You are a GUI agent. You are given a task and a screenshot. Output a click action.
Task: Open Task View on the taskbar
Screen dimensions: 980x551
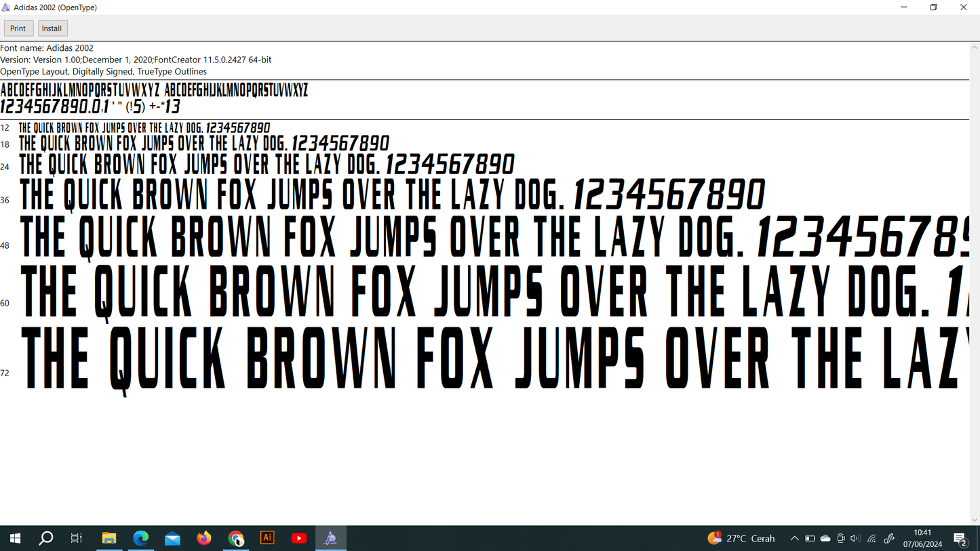pyautogui.click(x=77, y=538)
